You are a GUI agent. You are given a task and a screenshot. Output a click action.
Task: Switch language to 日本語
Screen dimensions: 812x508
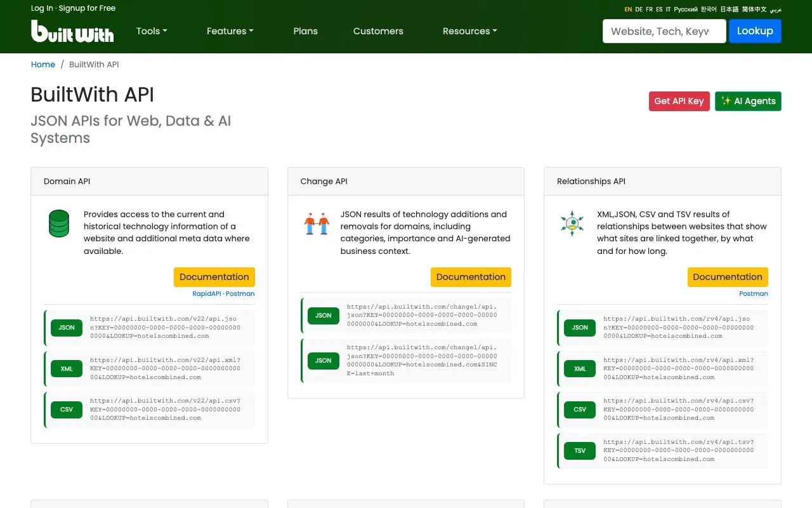730,10
